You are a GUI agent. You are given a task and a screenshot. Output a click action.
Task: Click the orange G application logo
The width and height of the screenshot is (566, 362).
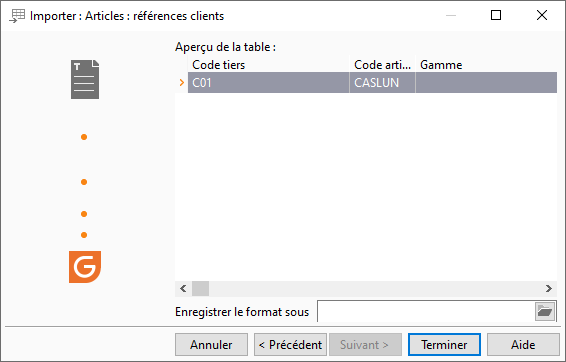85,267
